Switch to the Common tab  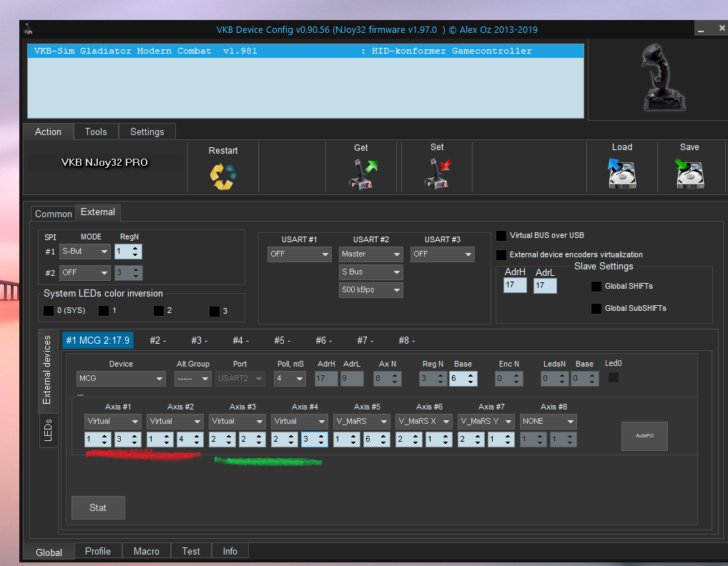coord(54,214)
